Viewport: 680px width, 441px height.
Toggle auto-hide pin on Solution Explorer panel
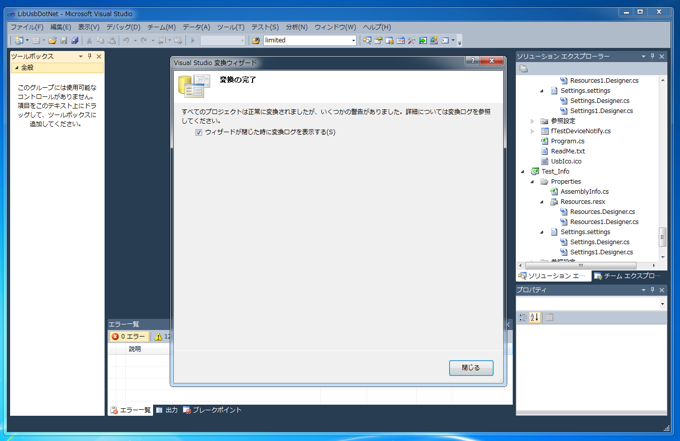pos(653,56)
